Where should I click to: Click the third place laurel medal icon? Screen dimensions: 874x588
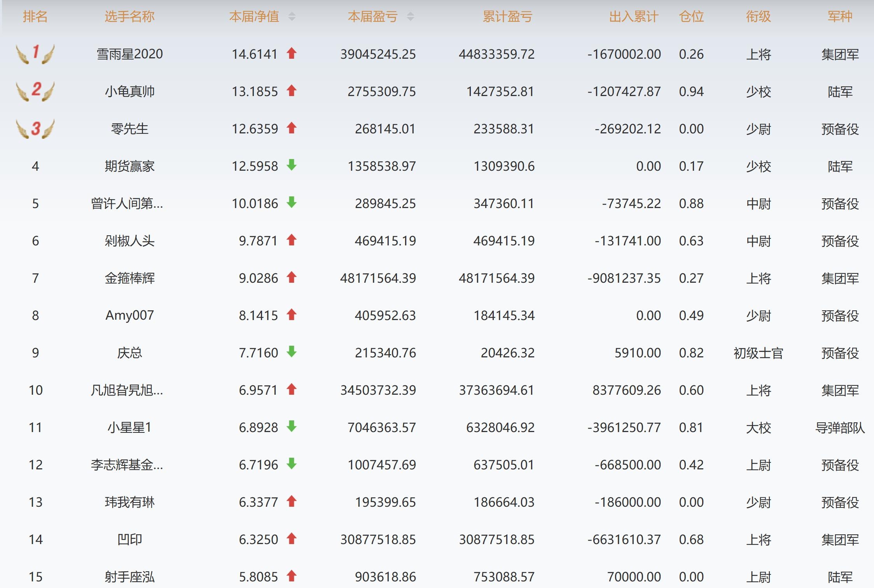pyautogui.click(x=35, y=128)
